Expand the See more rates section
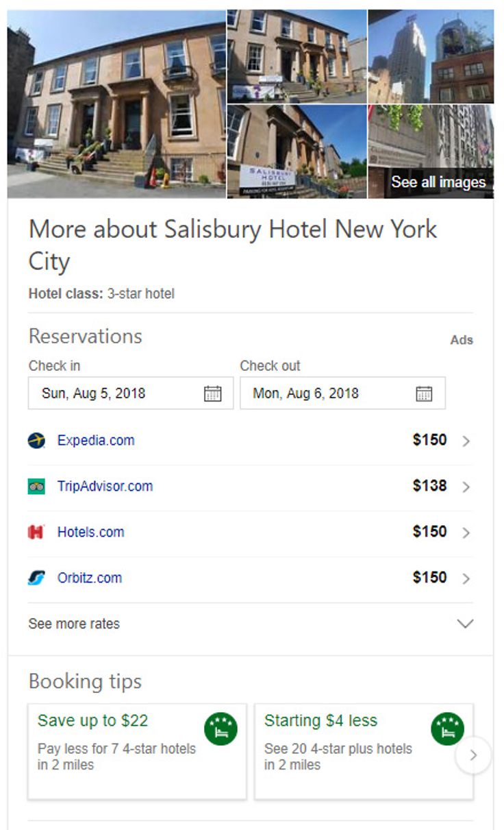 73,624
